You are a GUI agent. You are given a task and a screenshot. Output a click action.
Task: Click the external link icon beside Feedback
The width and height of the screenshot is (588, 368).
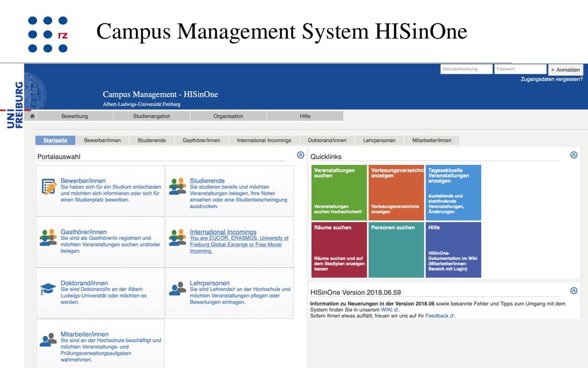pyautogui.click(x=451, y=316)
